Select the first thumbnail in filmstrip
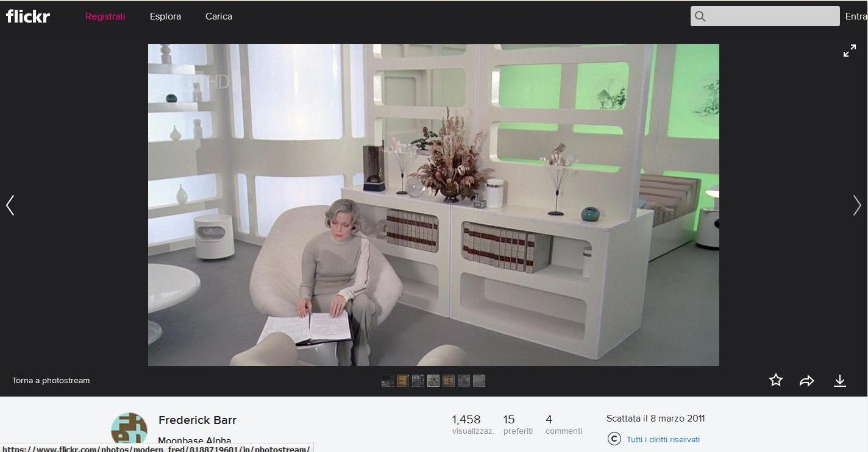 click(x=388, y=381)
